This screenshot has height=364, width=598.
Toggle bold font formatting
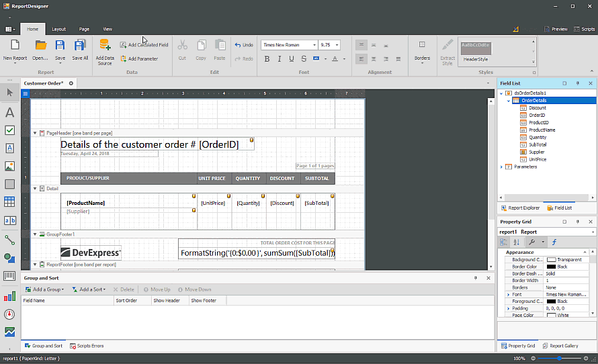(x=267, y=59)
